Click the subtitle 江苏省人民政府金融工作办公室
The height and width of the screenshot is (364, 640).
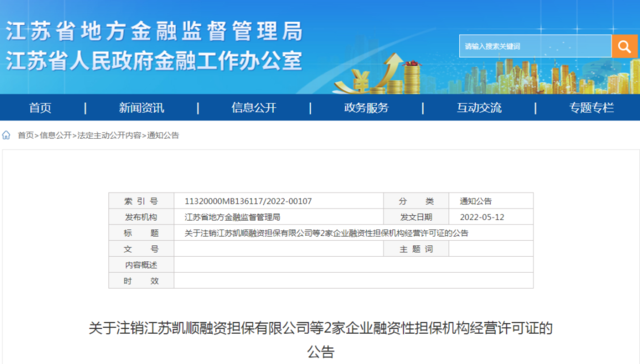154,61
